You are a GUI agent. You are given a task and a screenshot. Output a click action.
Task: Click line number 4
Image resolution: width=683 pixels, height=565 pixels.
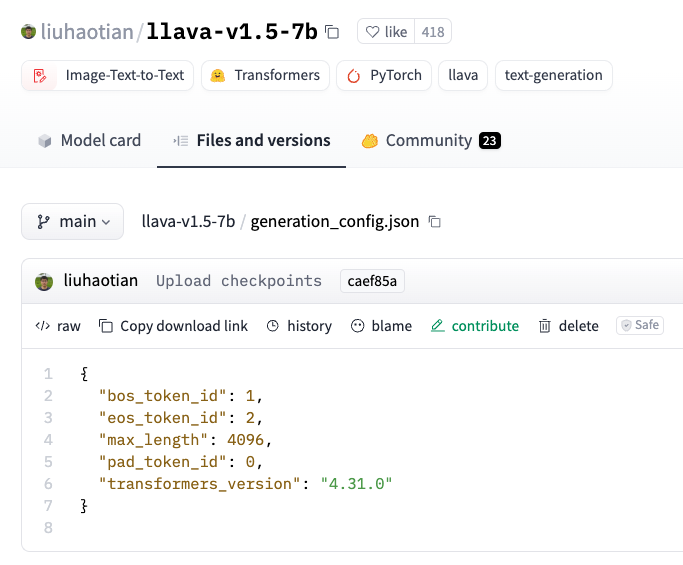48,440
